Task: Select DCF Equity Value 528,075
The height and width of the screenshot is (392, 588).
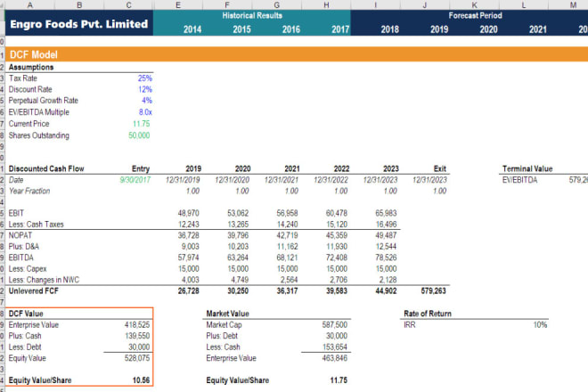Action: point(137,358)
